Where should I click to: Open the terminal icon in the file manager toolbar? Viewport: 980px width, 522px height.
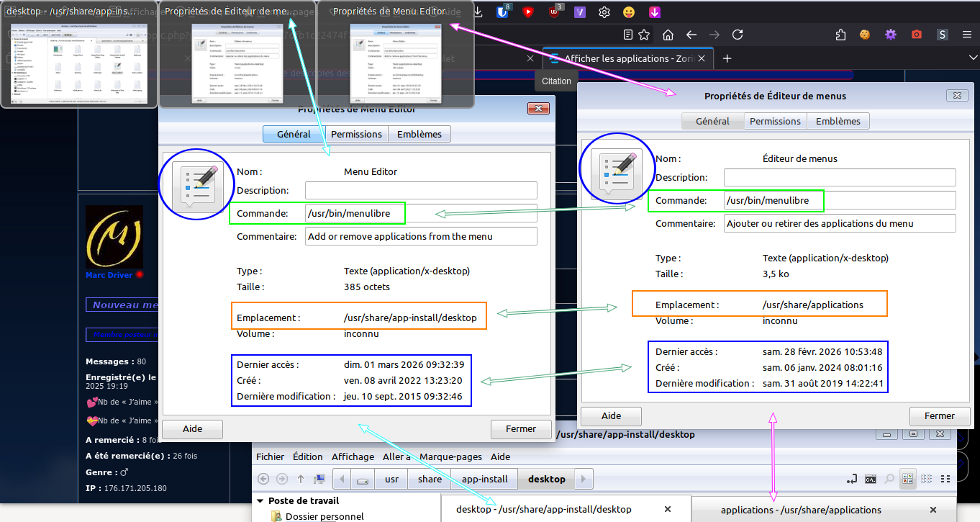click(x=871, y=479)
